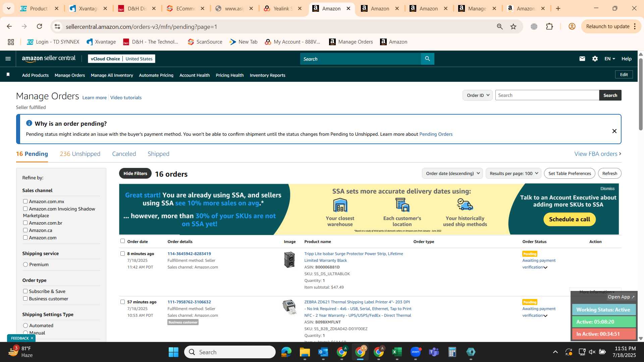Screen dimensions: 644x362
Task: Select Automated shipping settings type
Action: (25, 325)
